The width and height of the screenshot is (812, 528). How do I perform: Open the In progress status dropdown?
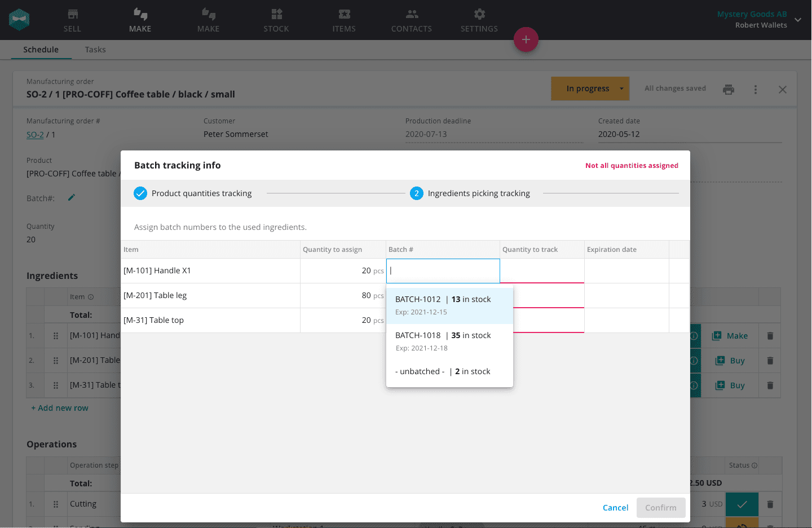[x=590, y=88]
